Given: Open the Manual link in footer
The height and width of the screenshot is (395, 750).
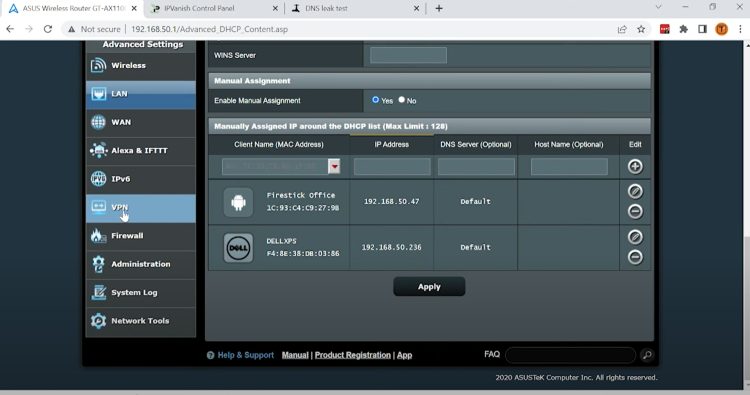Looking at the screenshot, I should click(x=295, y=355).
